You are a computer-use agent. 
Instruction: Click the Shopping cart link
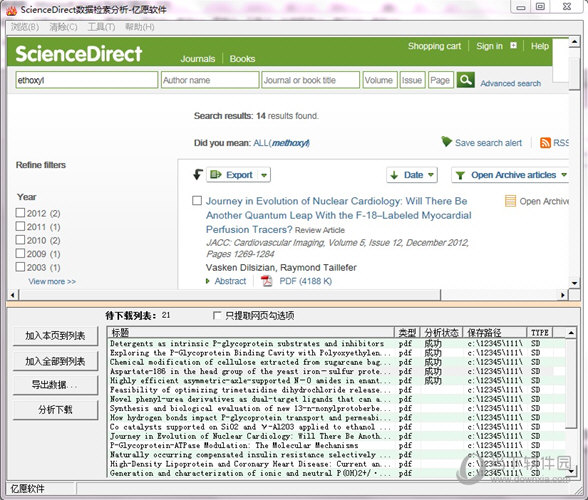pyautogui.click(x=434, y=46)
